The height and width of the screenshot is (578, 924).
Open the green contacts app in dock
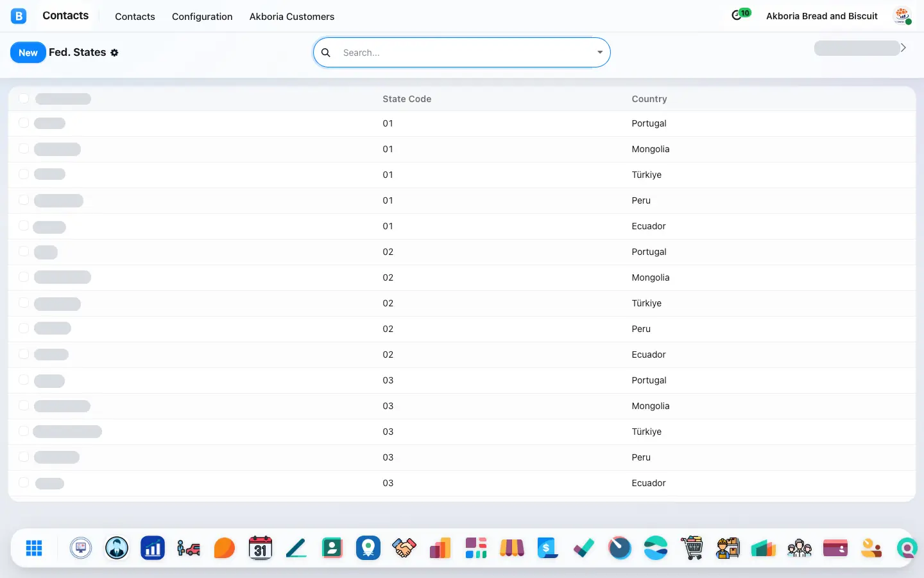(x=332, y=548)
